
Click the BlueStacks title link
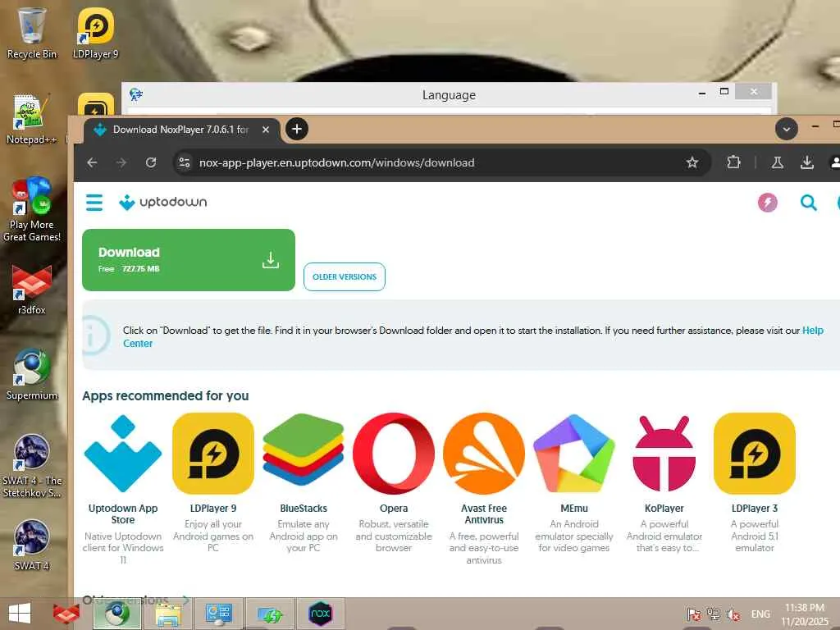click(304, 509)
